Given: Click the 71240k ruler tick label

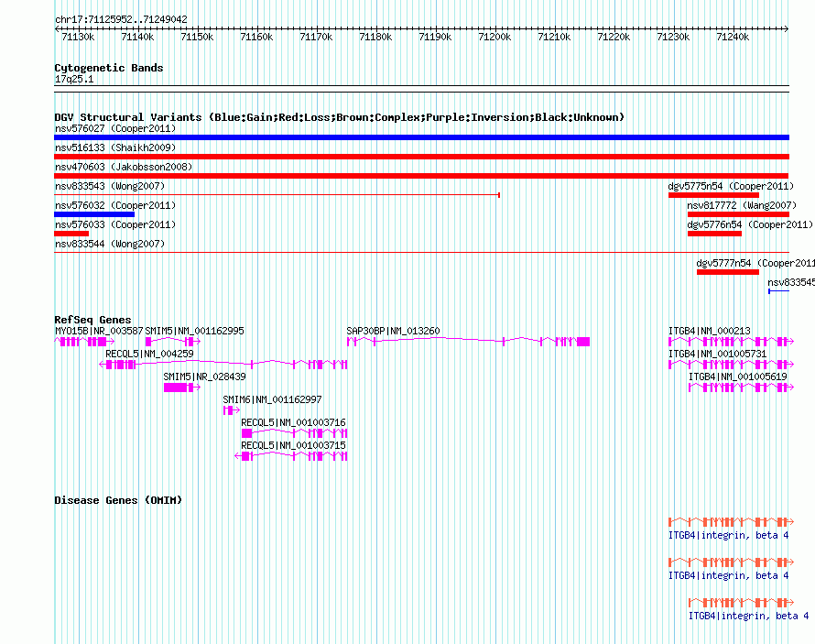Looking at the screenshot, I should (x=733, y=37).
